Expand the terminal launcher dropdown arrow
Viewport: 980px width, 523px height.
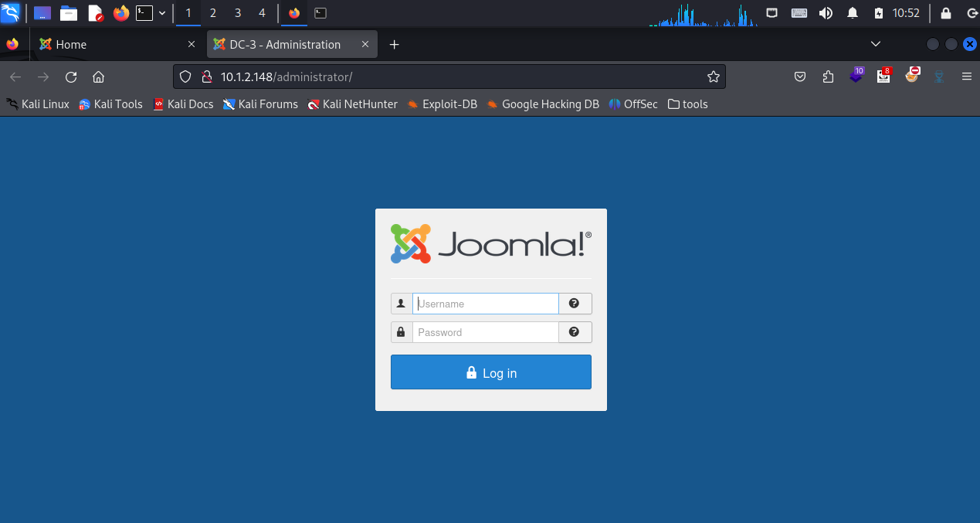pyautogui.click(x=162, y=13)
